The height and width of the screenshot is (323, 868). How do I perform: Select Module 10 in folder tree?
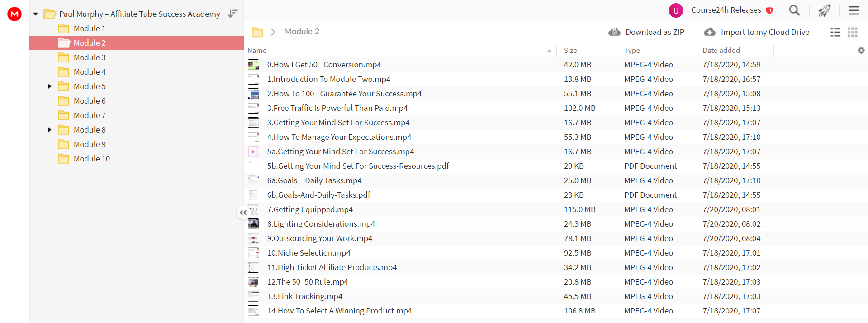click(x=92, y=159)
